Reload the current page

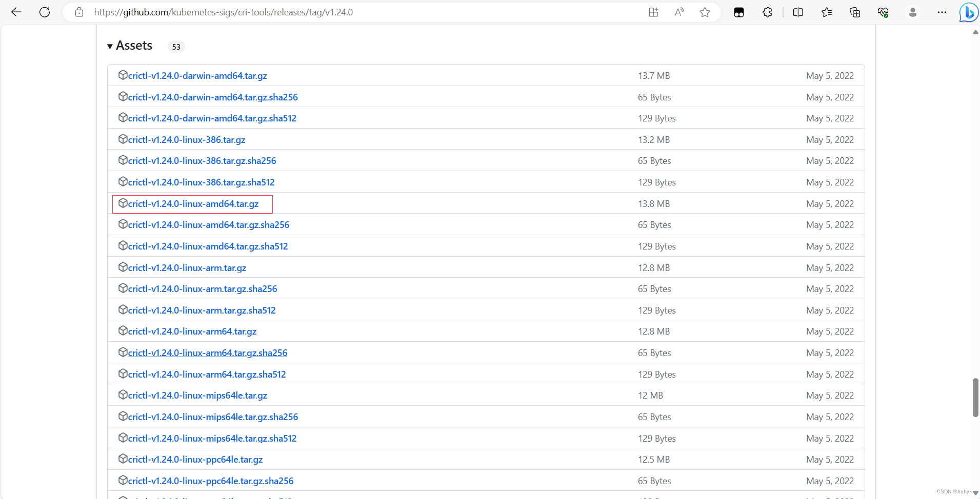click(x=45, y=12)
